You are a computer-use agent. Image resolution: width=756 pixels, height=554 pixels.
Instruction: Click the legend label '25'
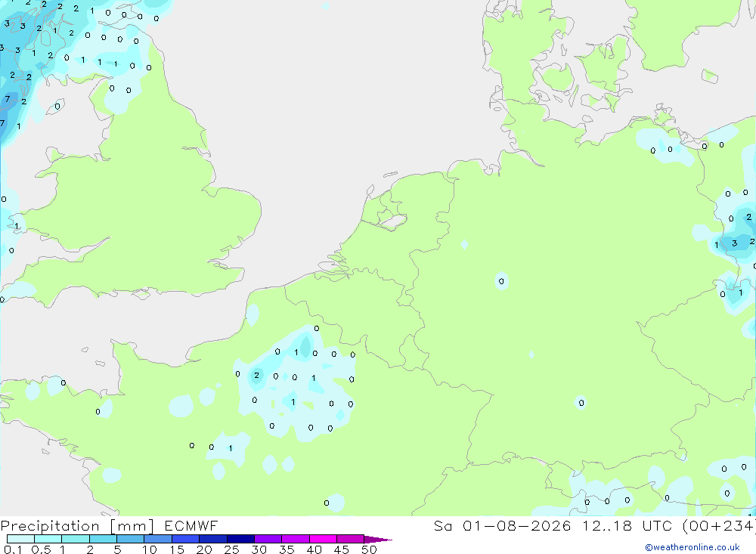coord(231,549)
